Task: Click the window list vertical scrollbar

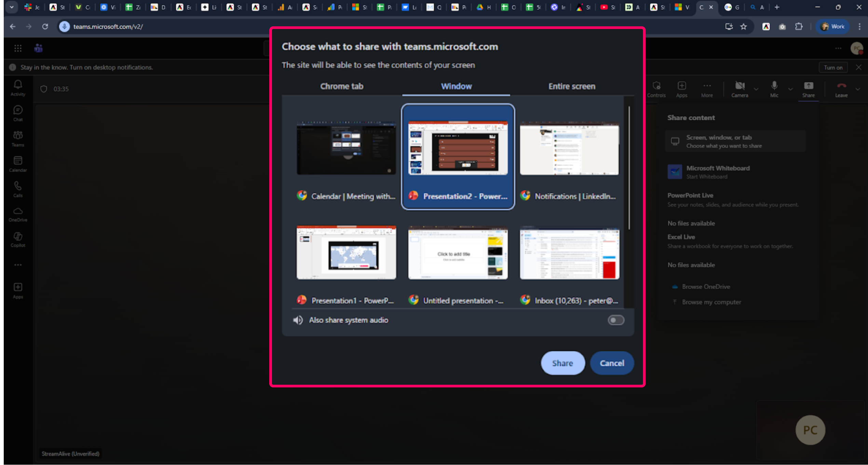Action: pos(629,168)
